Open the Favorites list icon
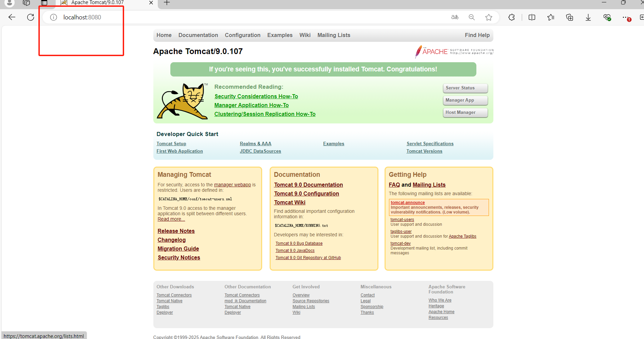The width and height of the screenshot is (644, 339). pos(551,17)
